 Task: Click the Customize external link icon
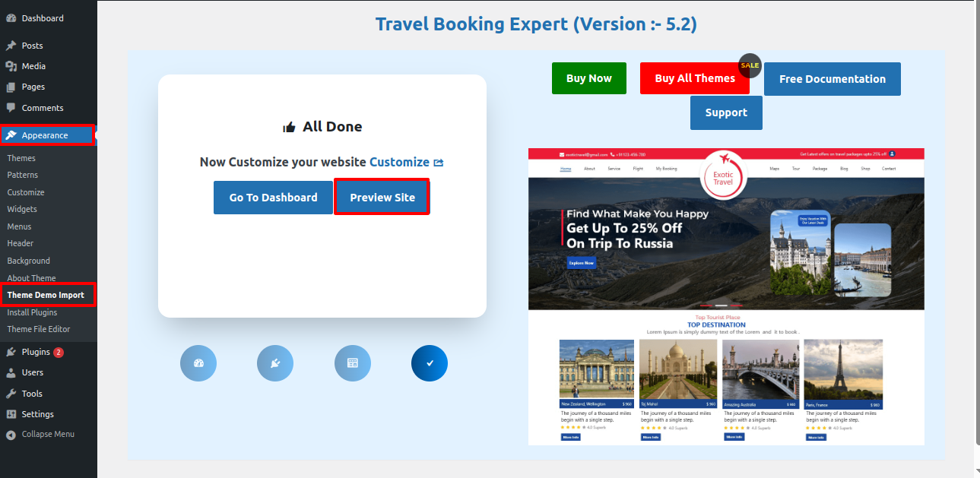click(x=439, y=163)
